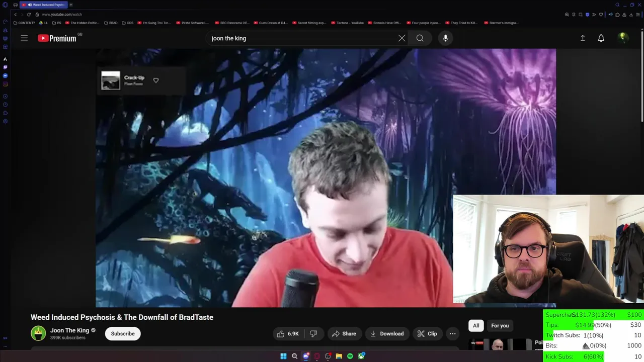Open Windows taskbar search
The image size is (644, 362).
click(x=294, y=356)
